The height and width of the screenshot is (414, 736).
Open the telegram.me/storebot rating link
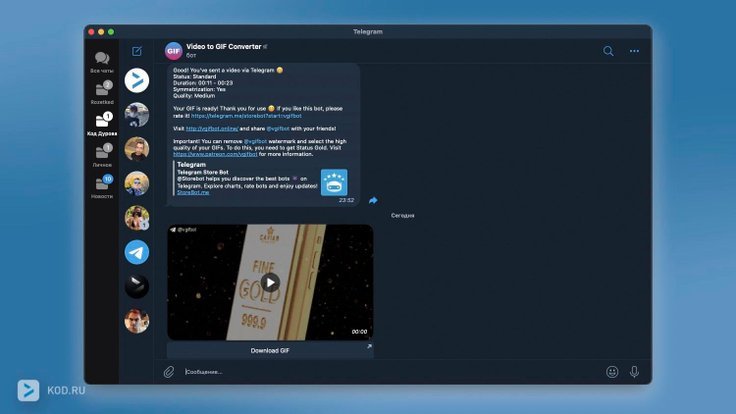pos(246,115)
